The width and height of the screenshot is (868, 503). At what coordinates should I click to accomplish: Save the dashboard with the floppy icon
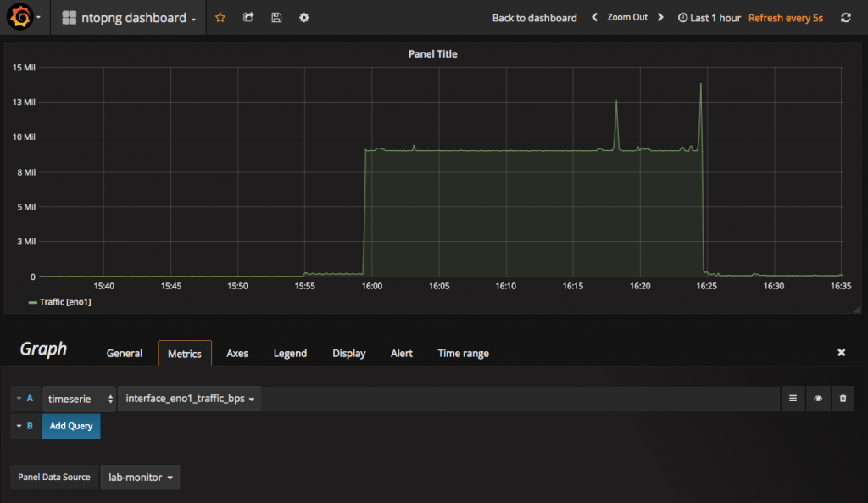276,17
